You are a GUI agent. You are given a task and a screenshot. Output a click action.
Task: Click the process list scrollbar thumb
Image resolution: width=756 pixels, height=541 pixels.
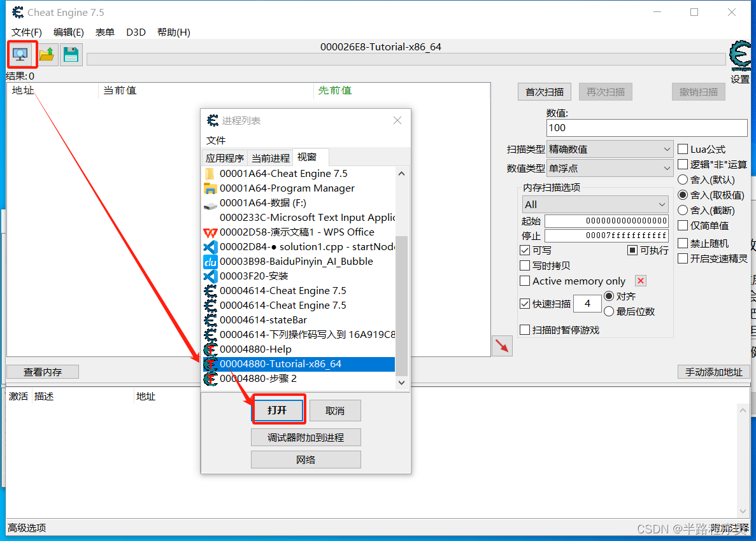(x=401, y=305)
